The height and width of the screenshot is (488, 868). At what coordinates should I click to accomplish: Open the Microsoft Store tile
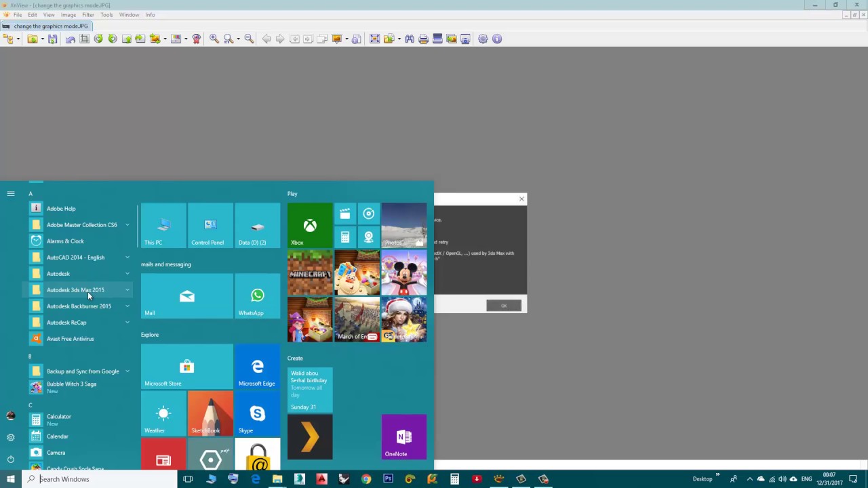(187, 367)
